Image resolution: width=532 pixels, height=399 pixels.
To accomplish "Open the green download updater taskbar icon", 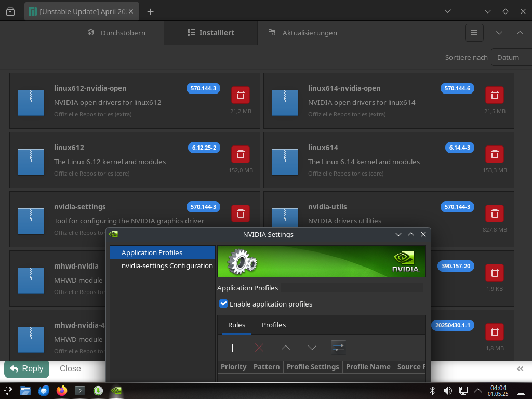I will [x=98, y=391].
